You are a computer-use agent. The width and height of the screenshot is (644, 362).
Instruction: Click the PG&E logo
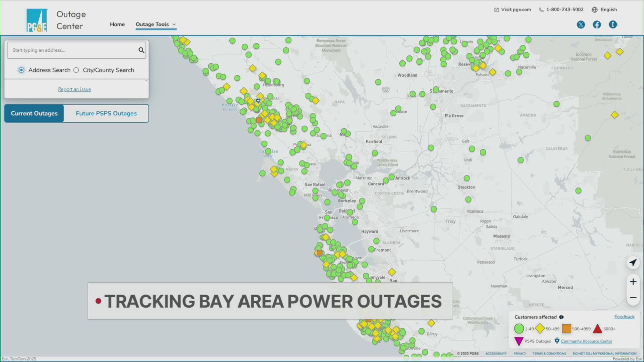[x=37, y=20]
